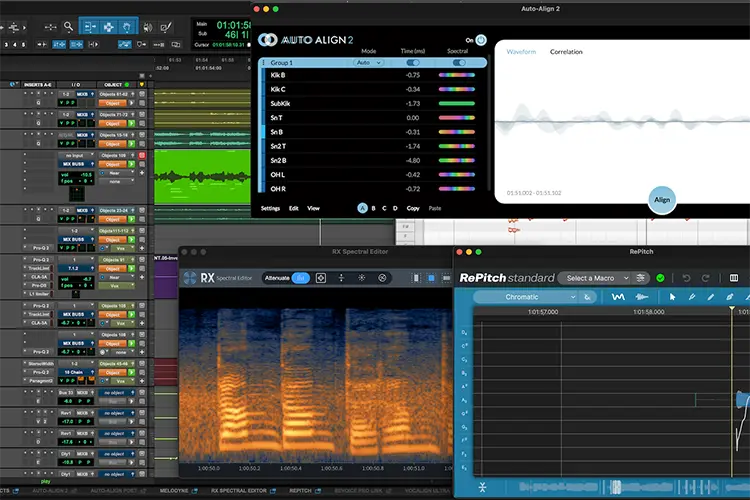Toggle Group 1 Time switch in Auto-Align
This screenshot has height=500, width=750.
click(x=413, y=63)
